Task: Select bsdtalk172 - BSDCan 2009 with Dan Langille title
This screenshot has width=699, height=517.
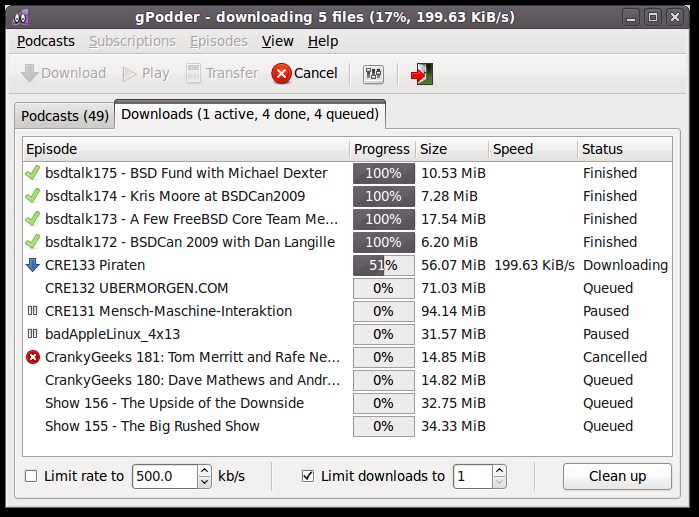Action: pos(190,242)
